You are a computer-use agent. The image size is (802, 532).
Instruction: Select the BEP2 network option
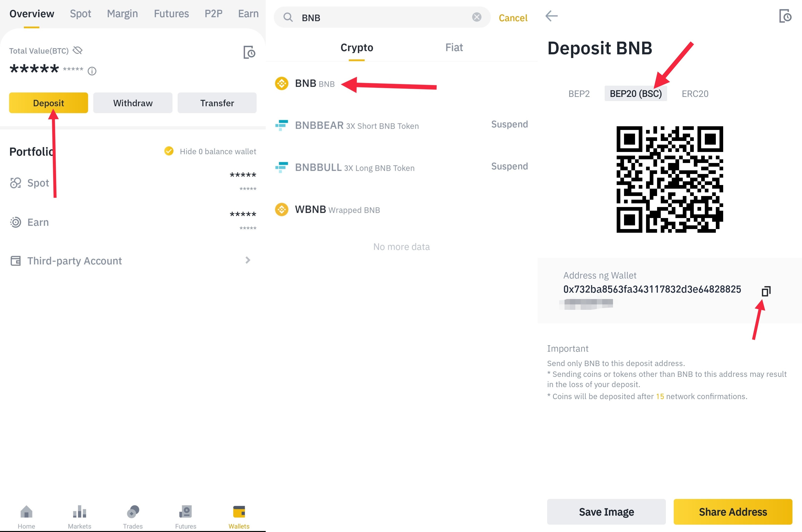click(x=579, y=94)
